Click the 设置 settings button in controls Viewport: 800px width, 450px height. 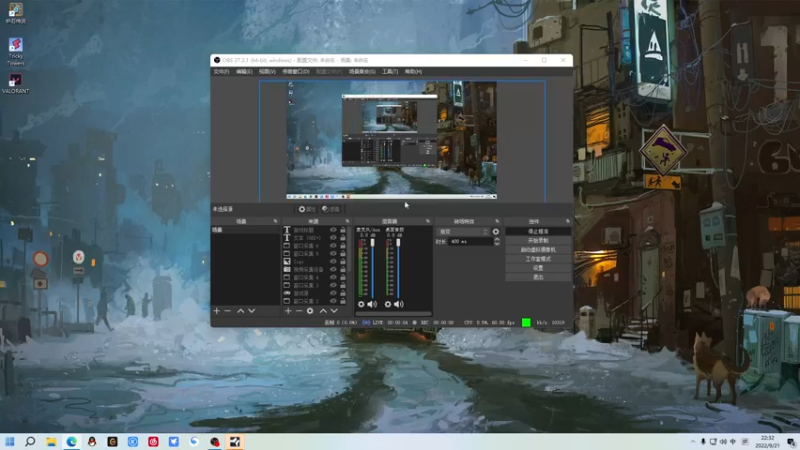(538, 267)
